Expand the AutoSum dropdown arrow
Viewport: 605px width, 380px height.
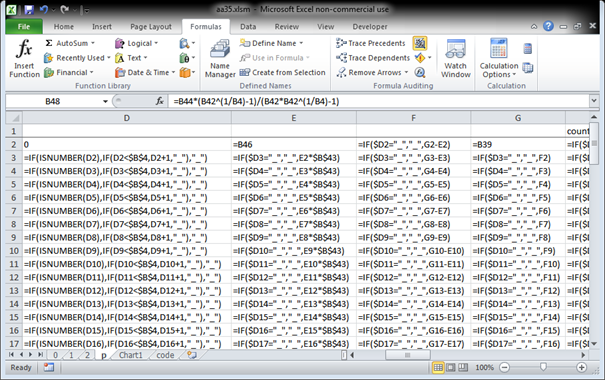pyautogui.click(x=93, y=43)
